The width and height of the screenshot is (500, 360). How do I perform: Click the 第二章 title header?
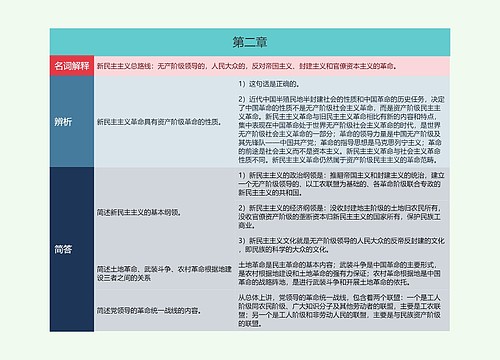[250, 42]
